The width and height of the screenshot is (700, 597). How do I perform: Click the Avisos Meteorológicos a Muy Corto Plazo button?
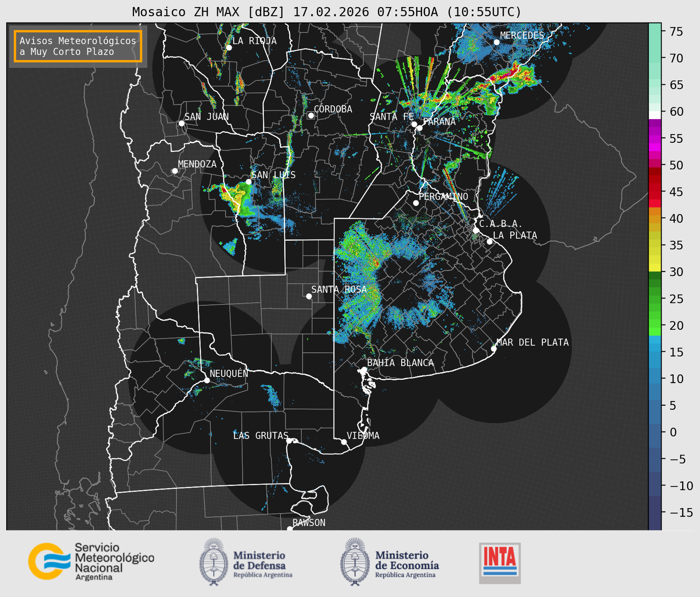(78, 46)
